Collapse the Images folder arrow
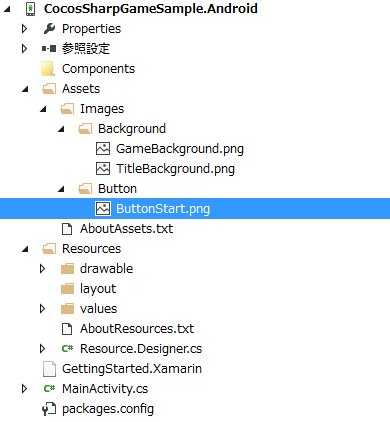This screenshot has width=390, height=422. click(x=43, y=109)
